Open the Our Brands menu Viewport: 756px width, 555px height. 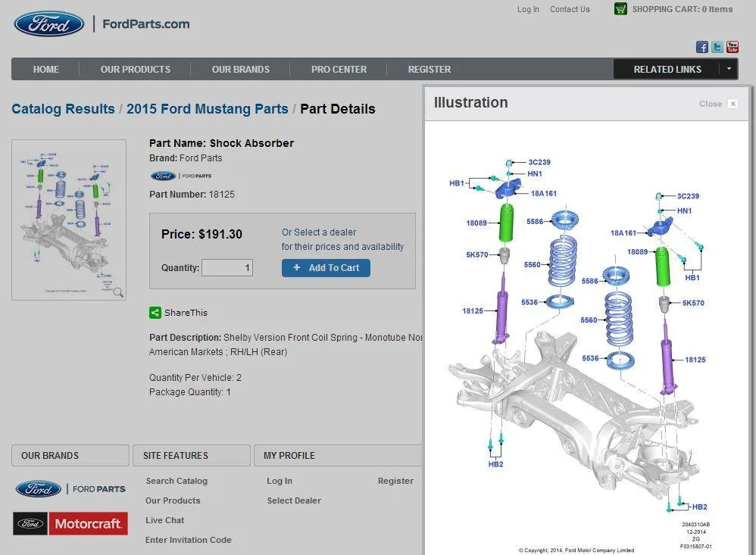[x=241, y=70]
